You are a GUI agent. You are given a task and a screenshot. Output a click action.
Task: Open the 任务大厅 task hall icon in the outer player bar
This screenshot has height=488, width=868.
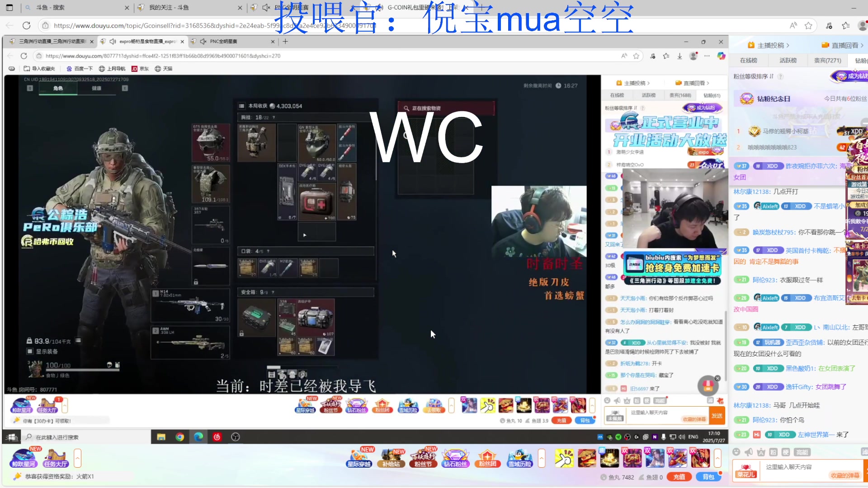tap(56, 458)
